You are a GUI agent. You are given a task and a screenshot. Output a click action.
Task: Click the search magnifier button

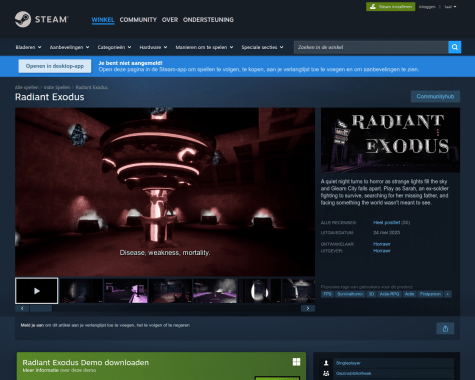(x=455, y=47)
